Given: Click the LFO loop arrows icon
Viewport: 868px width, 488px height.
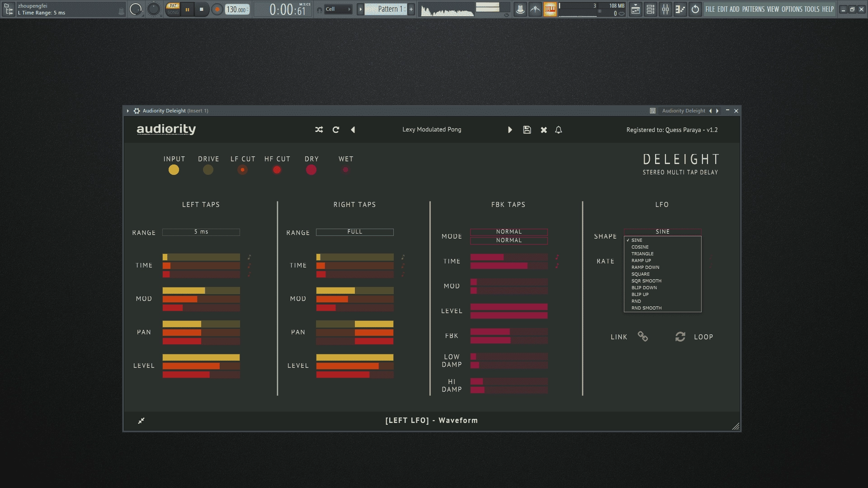Looking at the screenshot, I should pos(680,337).
